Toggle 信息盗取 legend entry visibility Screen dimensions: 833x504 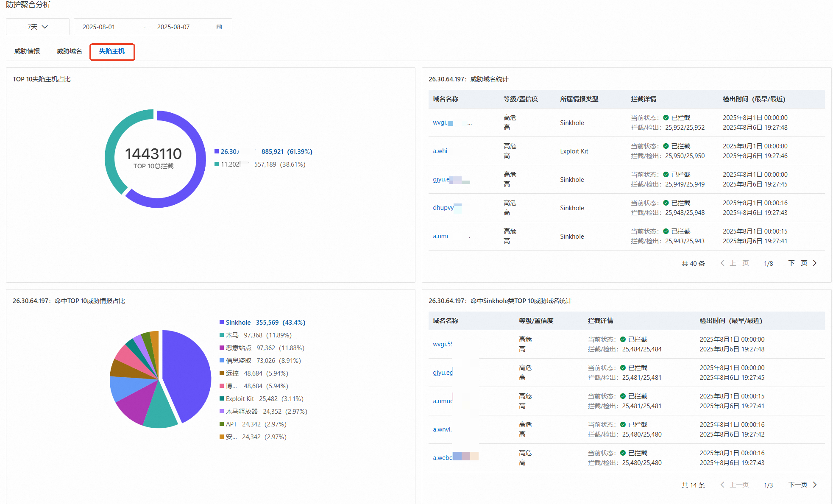click(x=238, y=361)
